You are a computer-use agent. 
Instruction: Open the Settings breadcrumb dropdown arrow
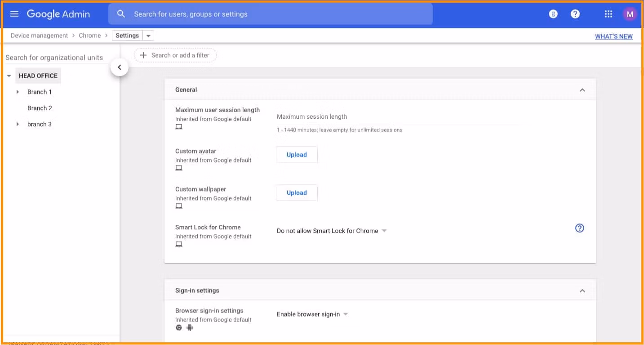coord(148,36)
